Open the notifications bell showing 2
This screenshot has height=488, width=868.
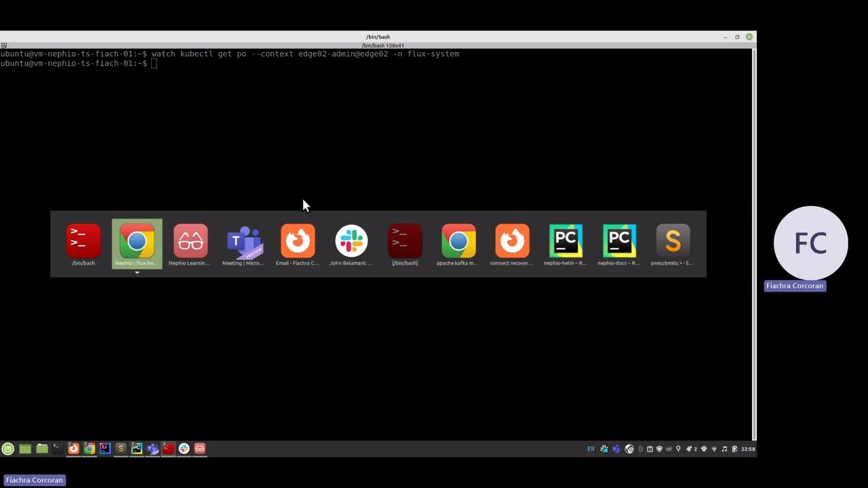pos(691,449)
